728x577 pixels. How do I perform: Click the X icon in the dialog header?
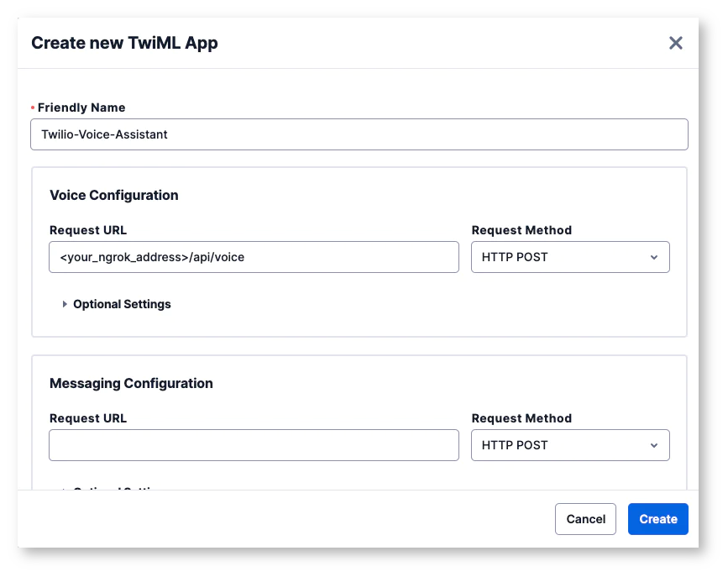tap(676, 43)
